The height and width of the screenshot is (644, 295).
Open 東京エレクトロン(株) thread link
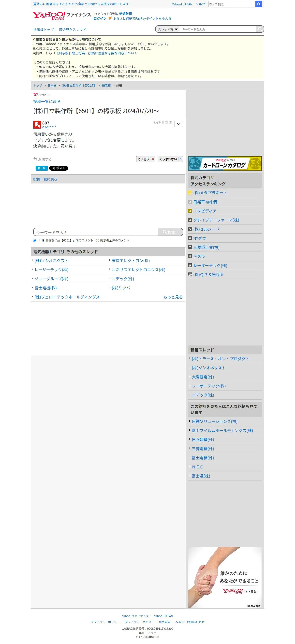click(x=131, y=261)
